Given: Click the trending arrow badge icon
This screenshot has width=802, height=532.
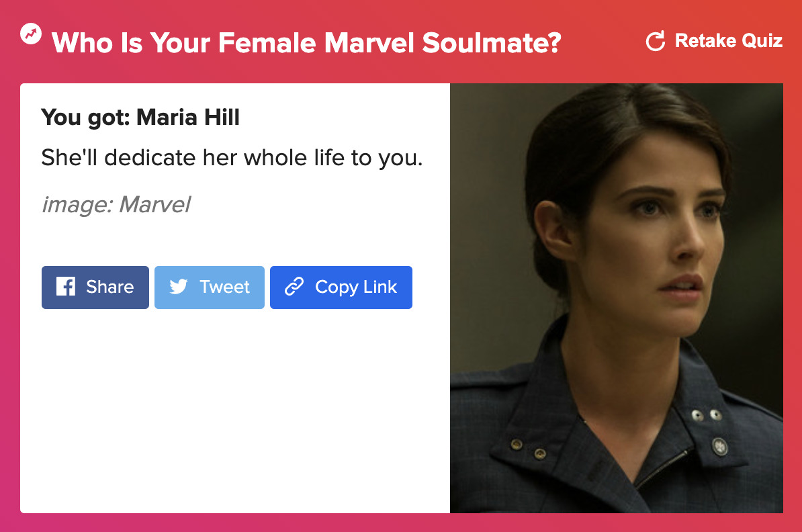Looking at the screenshot, I should 31,34.
